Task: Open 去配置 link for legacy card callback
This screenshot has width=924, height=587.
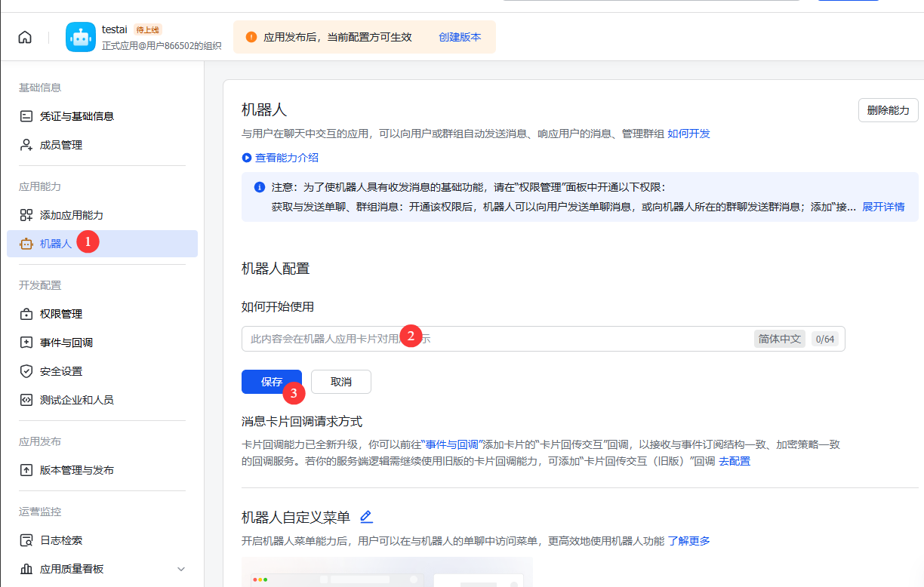Action: tap(735, 460)
